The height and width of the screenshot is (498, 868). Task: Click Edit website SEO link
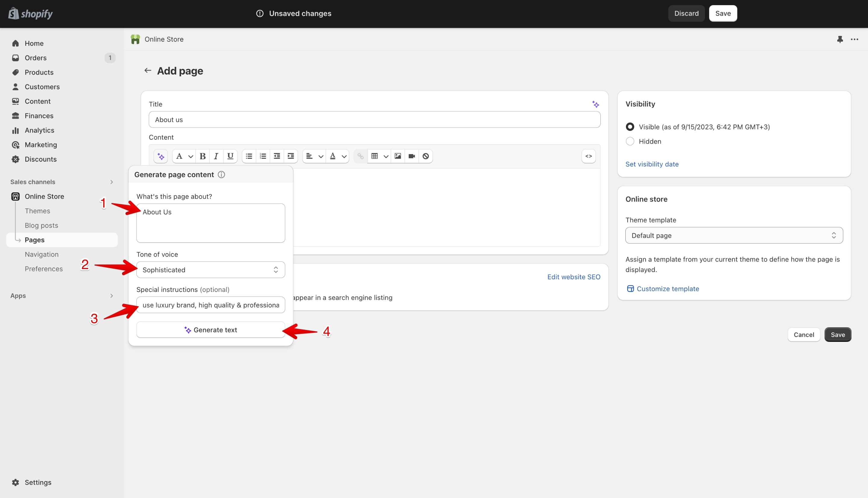coord(574,277)
